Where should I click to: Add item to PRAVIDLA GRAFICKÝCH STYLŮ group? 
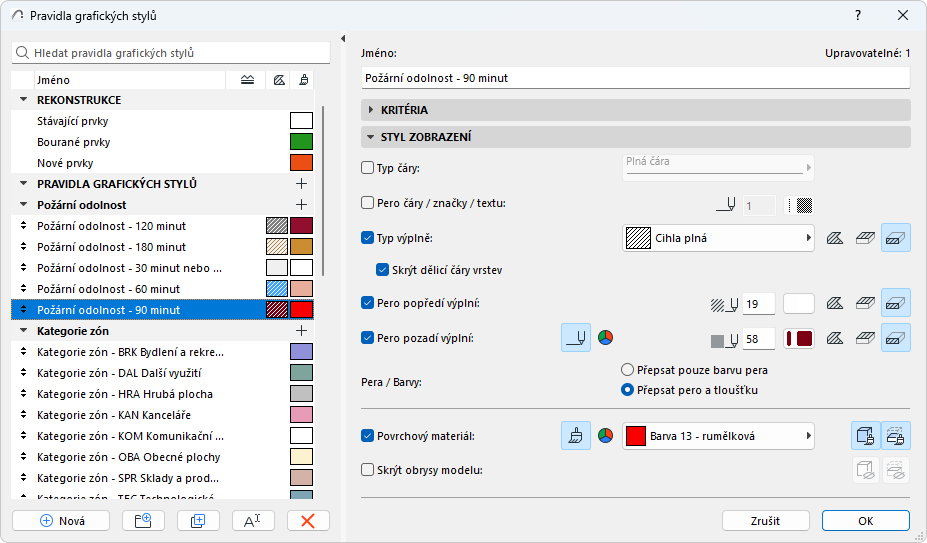click(302, 184)
